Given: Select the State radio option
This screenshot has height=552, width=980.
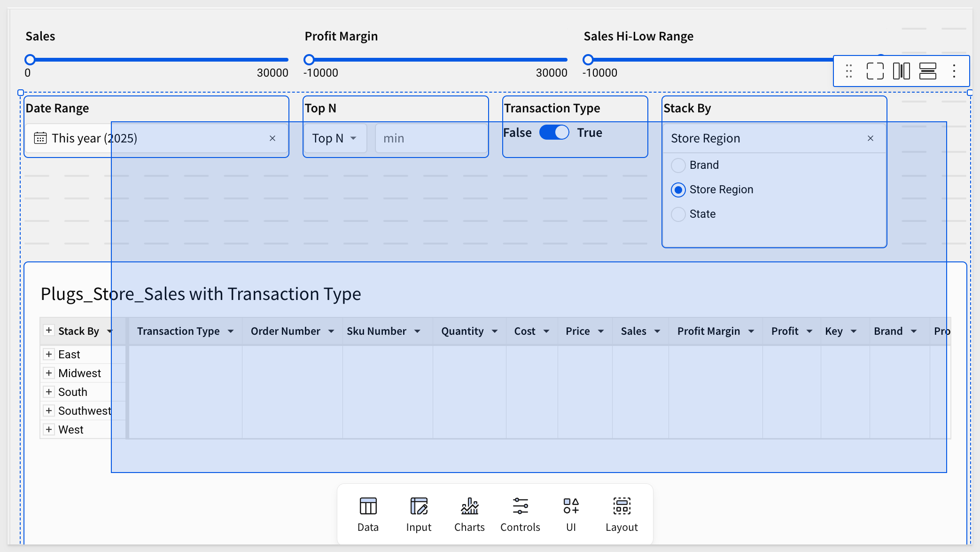Looking at the screenshot, I should click(678, 214).
